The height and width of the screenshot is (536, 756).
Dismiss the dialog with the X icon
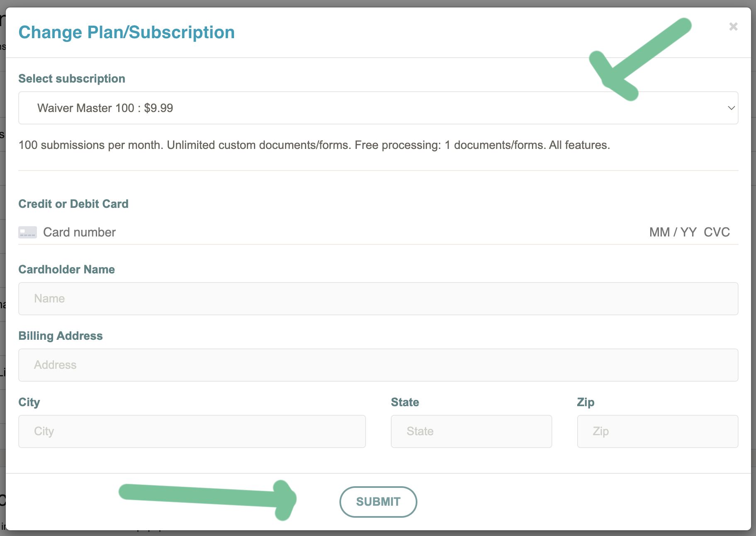pyautogui.click(x=734, y=27)
